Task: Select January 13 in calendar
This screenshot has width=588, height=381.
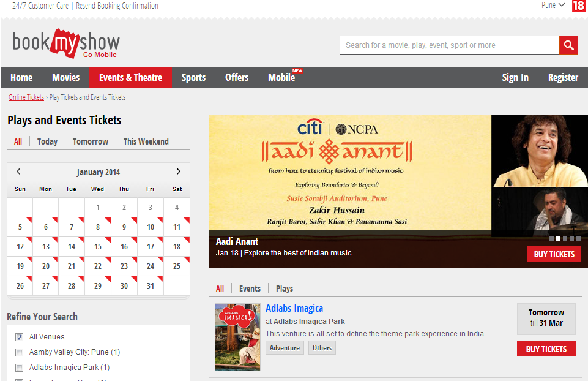Action: tap(46, 247)
